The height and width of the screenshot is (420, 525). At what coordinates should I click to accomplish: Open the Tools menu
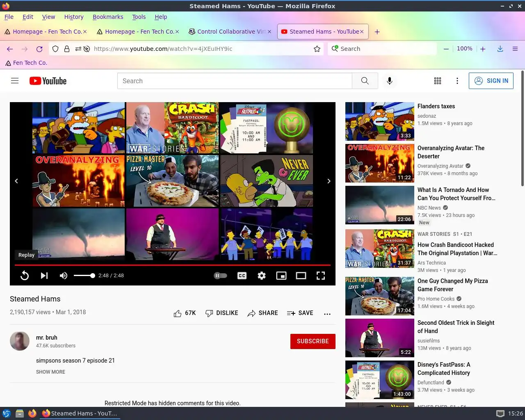point(139,17)
